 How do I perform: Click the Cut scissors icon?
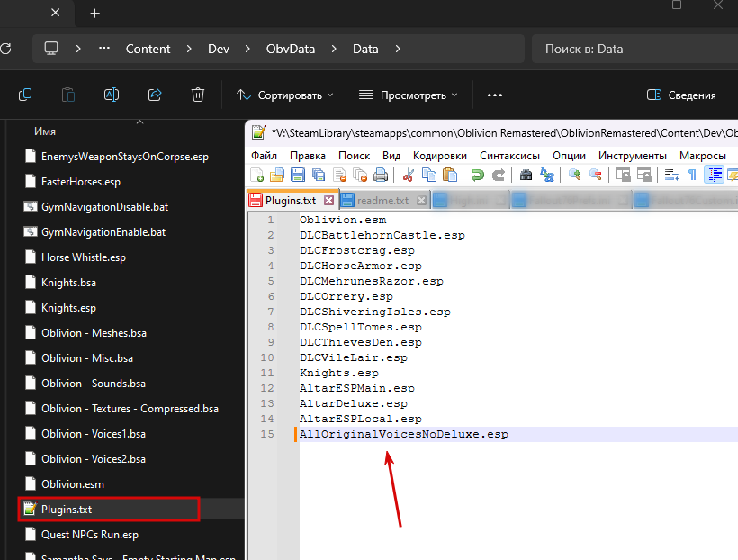tap(408, 175)
